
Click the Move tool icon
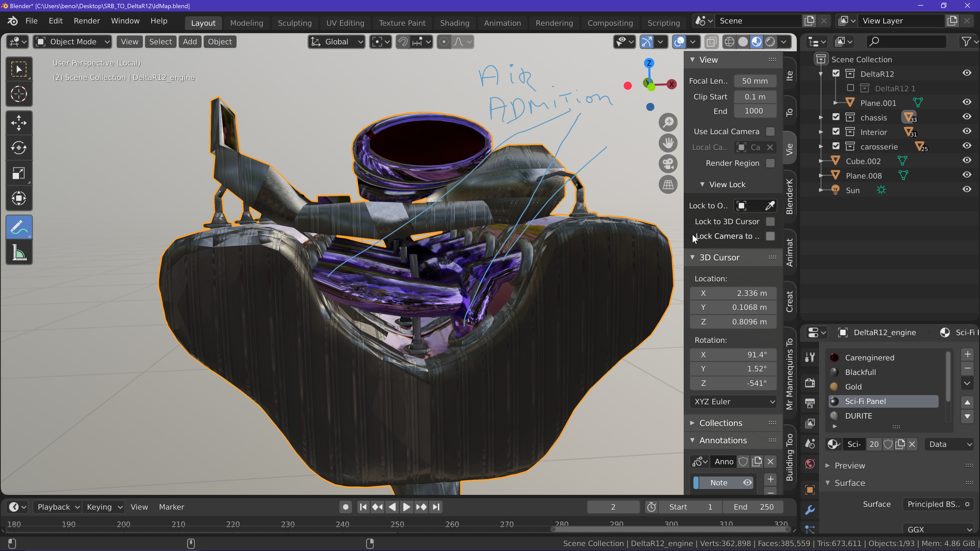click(x=19, y=123)
